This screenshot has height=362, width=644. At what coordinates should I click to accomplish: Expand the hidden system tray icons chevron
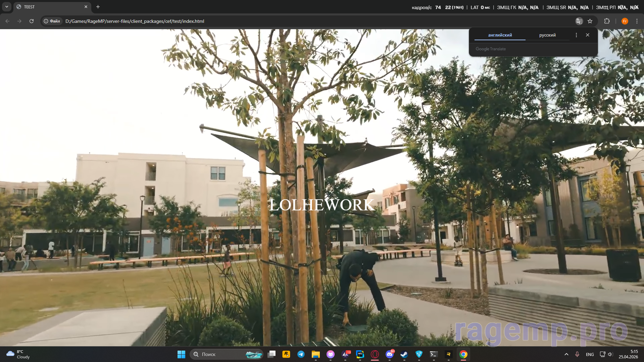click(566, 354)
